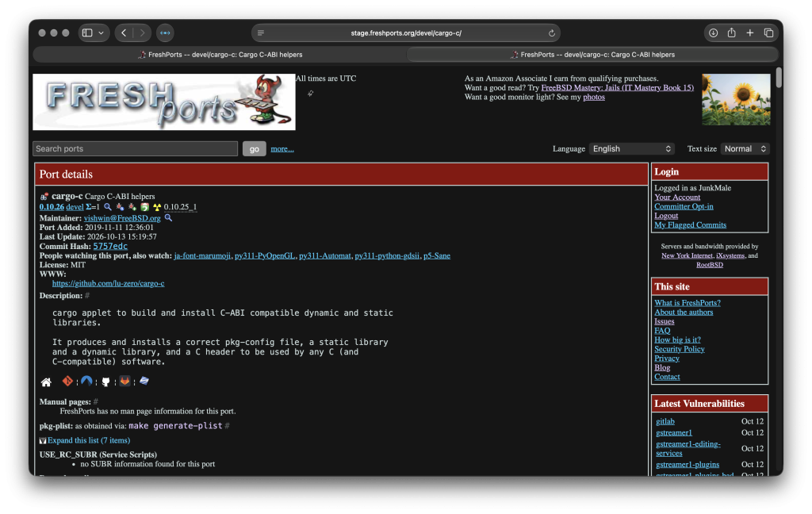Open commit hash 5757edc link

pyautogui.click(x=110, y=246)
